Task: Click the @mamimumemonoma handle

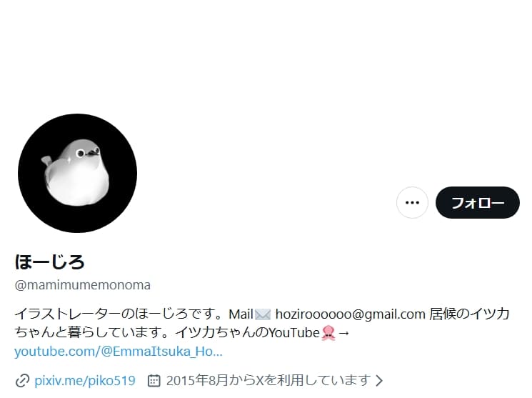Action: [82, 285]
